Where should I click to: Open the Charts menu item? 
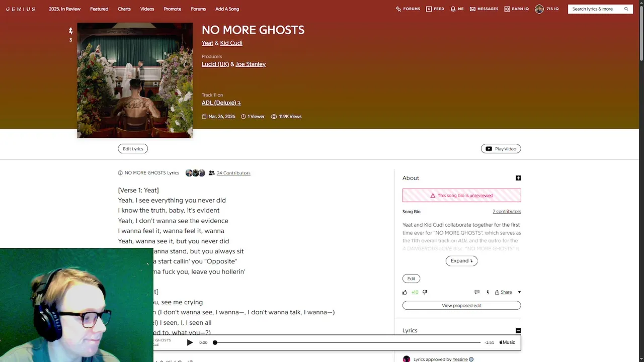(124, 9)
